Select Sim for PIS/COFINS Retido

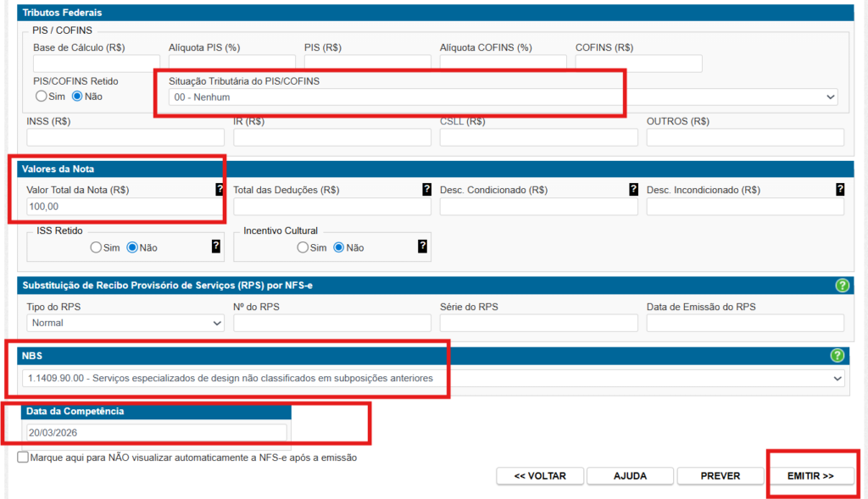(x=39, y=97)
